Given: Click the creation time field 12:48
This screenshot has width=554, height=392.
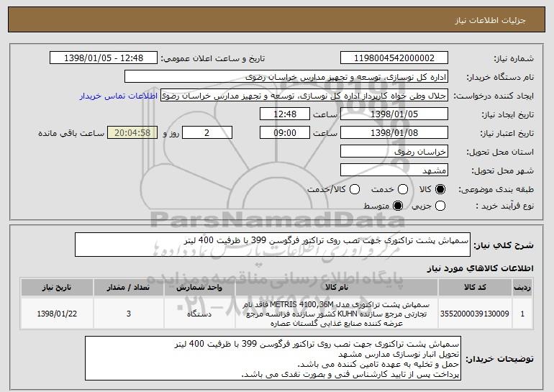Looking at the screenshot, I should pos(285,114).
